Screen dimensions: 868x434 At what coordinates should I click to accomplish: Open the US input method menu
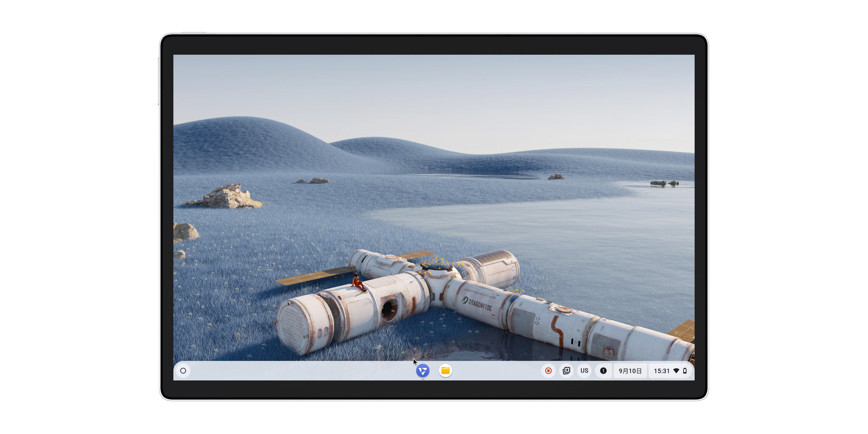point(584,371)
